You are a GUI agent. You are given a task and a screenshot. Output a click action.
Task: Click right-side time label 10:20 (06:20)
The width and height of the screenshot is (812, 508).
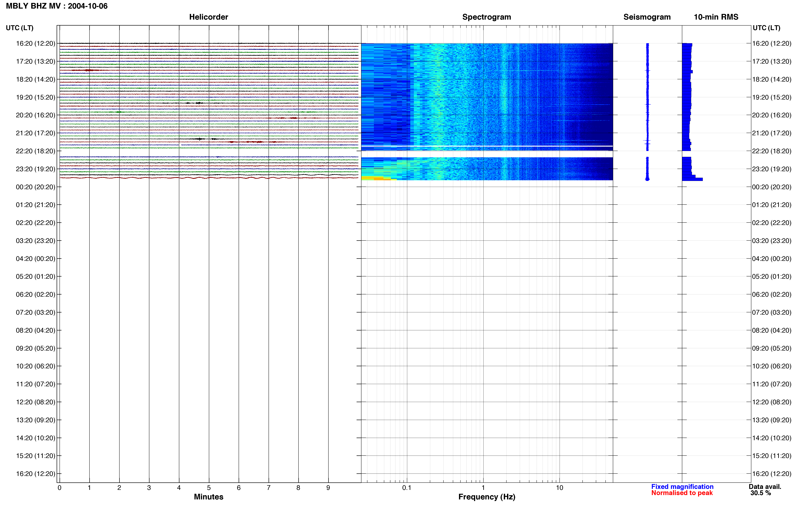772,366
